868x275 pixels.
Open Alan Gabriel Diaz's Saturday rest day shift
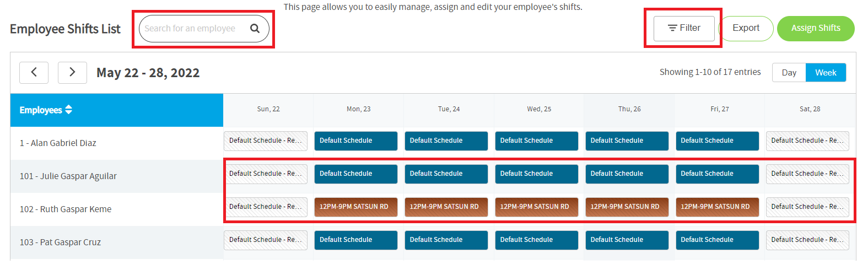coord(807,141)
